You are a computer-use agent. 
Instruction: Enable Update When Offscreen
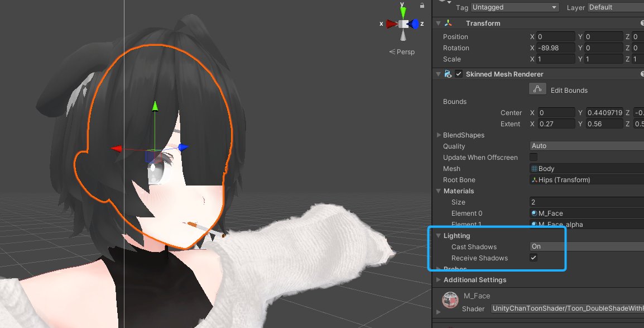[x=534, y=157]
